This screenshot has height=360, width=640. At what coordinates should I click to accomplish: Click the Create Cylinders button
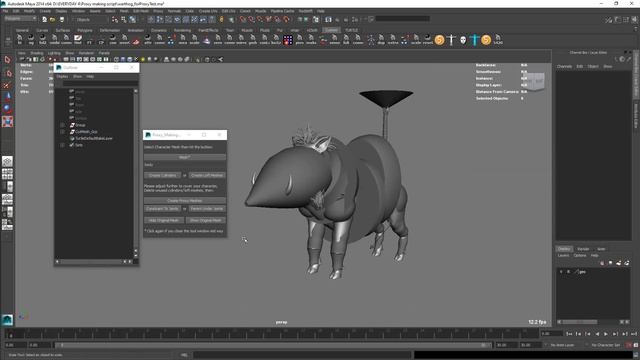(x=162, y=175)
